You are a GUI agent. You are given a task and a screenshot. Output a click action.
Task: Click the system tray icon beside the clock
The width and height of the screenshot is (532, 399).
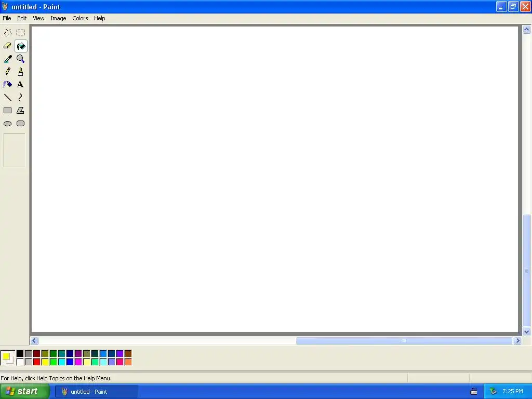coord(493,392)
